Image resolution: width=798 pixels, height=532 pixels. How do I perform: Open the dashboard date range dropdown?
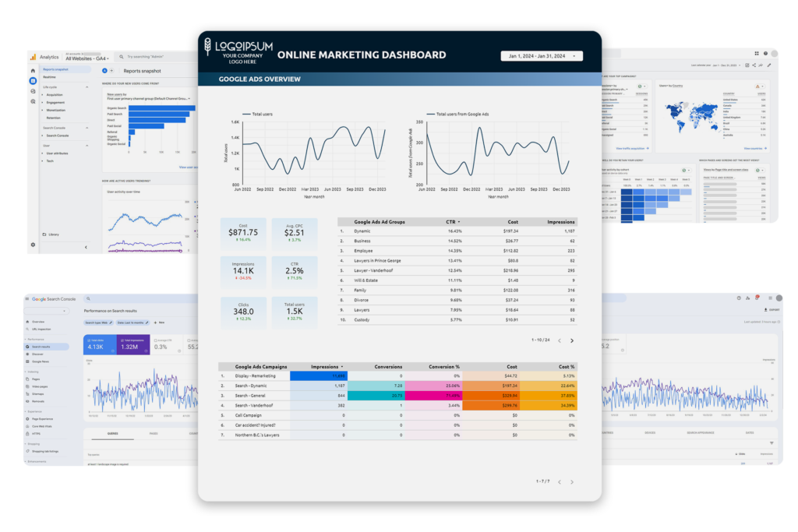541,56
